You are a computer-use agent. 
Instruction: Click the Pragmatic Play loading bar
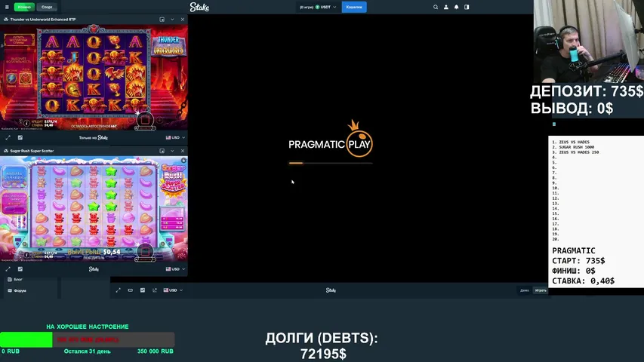[x=331, y=163]
